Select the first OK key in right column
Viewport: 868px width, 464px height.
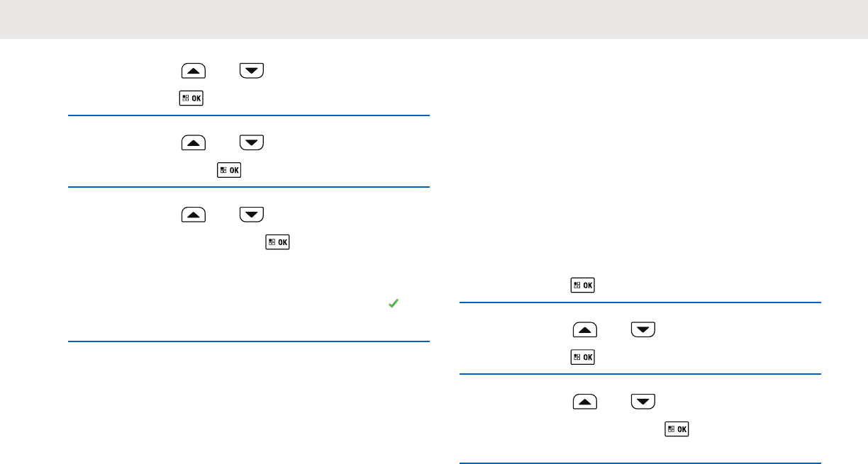[x=582, y=285]
